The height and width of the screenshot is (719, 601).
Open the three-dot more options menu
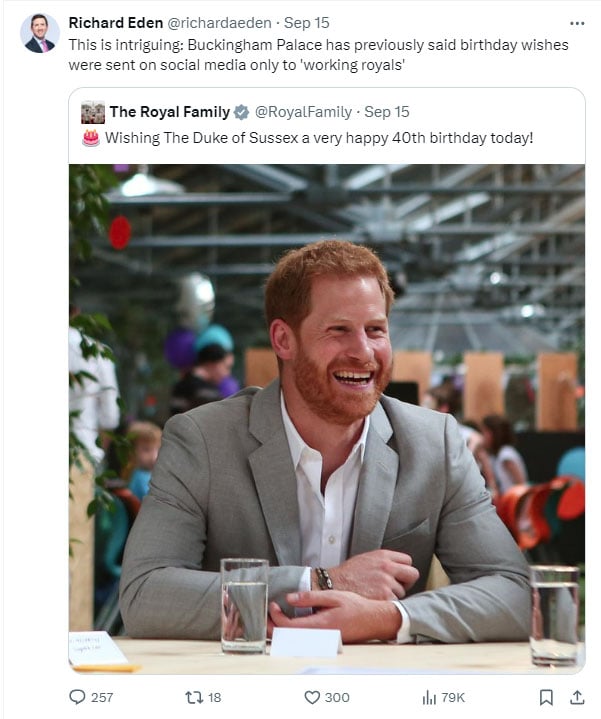click(576, 22)
